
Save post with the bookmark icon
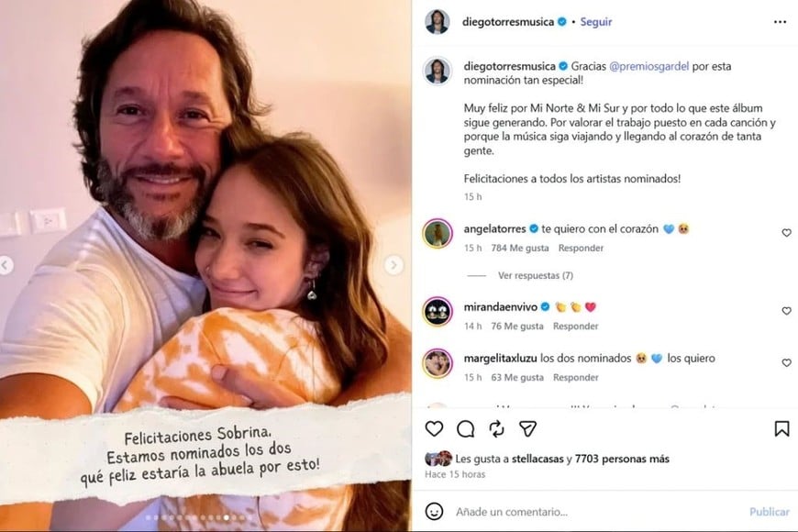click(781, 428)
